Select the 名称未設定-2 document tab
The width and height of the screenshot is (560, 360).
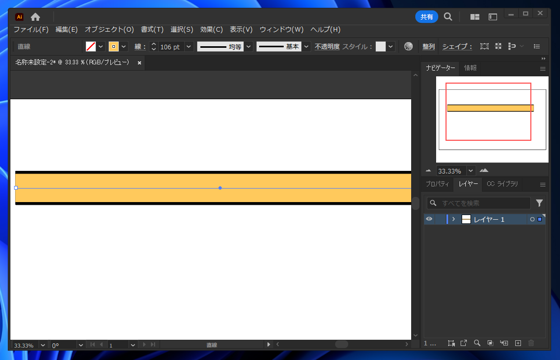(72, 62)
